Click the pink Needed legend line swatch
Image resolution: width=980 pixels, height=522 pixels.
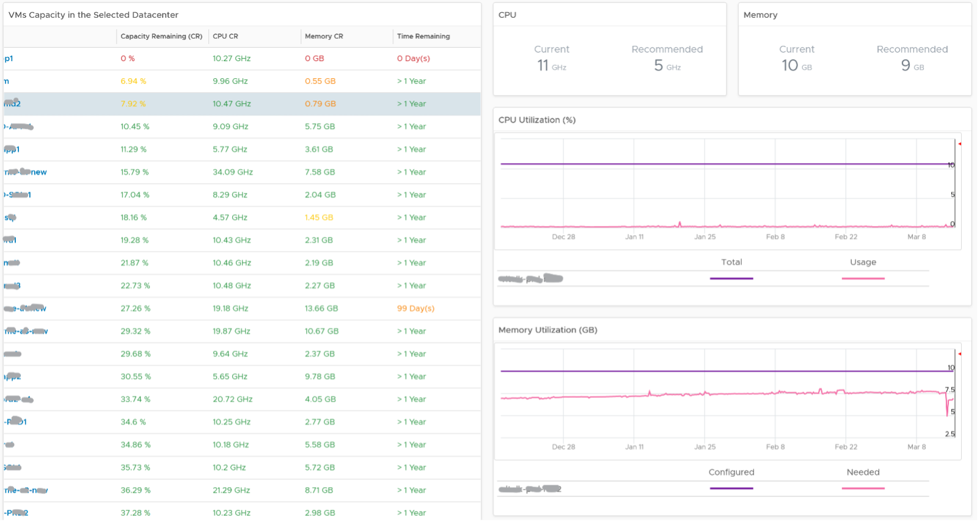click(863, 489)
